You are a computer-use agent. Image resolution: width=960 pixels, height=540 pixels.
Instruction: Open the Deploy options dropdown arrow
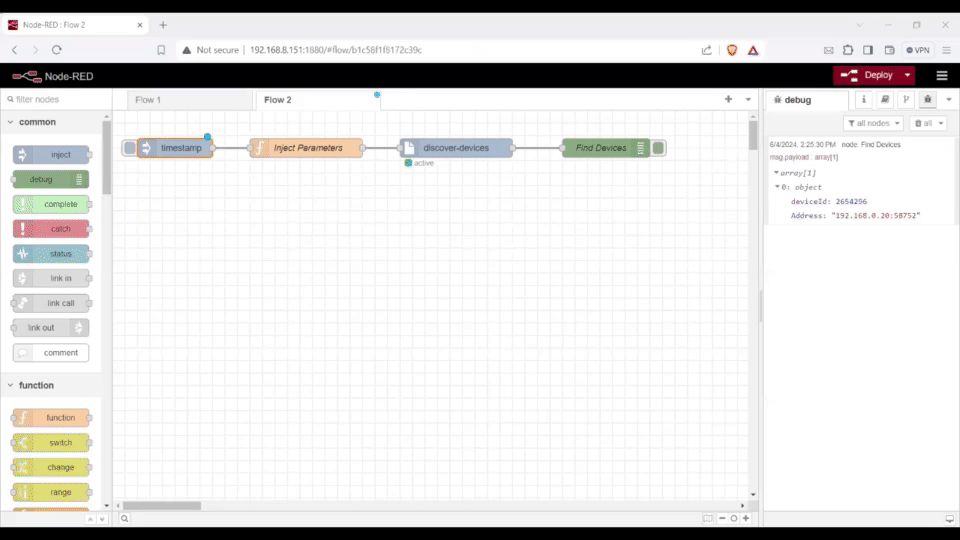click(x=907, y=75)
